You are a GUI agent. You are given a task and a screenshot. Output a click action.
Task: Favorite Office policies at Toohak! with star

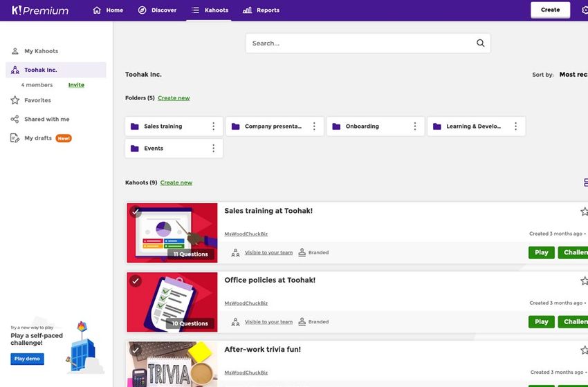[585, 281]
